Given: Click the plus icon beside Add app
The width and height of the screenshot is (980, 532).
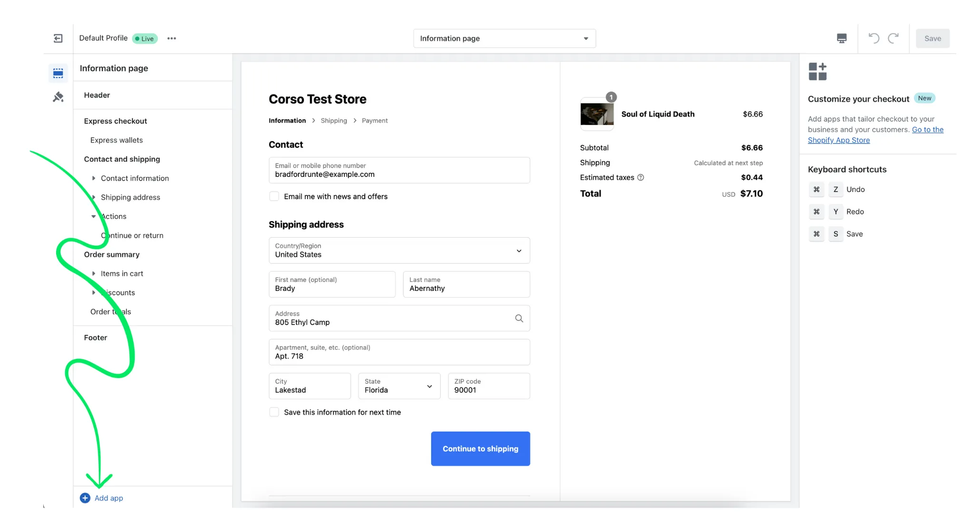Looking at the screenshot, I should [x=85, y=498].
